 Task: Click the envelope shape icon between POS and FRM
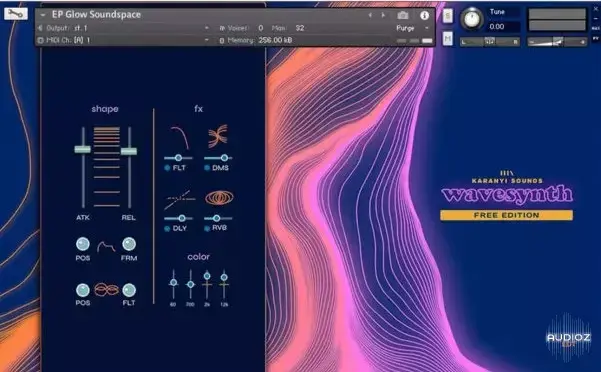[106, 247]
